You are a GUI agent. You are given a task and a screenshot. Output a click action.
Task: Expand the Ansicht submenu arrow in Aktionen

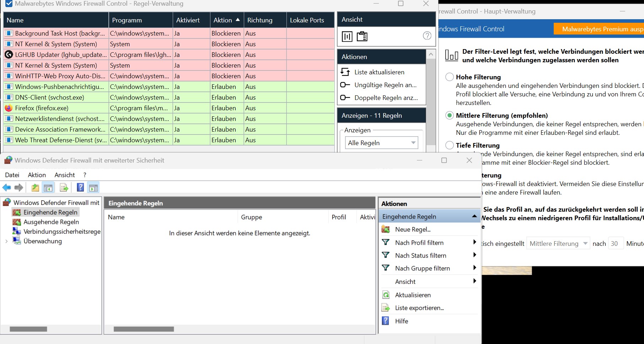click(x=474, y=281)
